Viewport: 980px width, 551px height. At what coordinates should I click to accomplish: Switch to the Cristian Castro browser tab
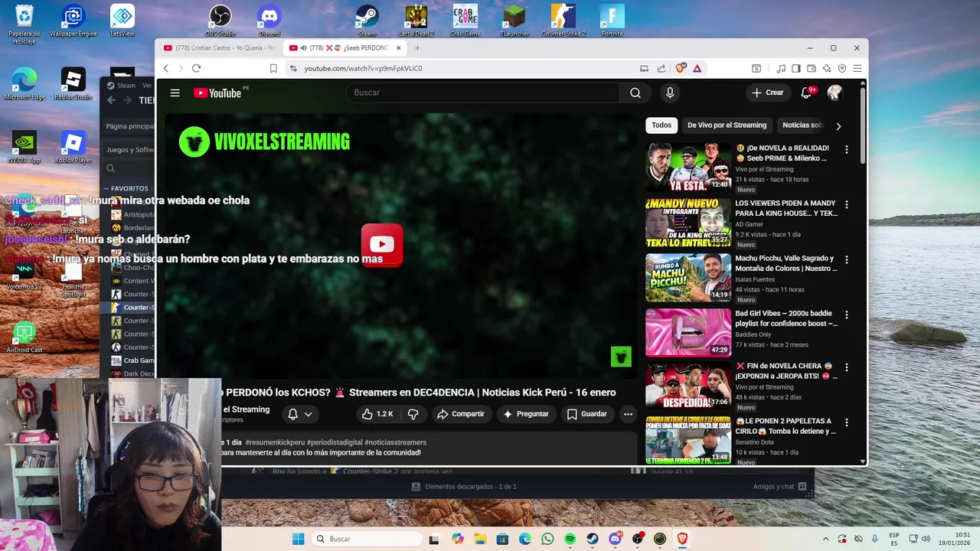219,48
